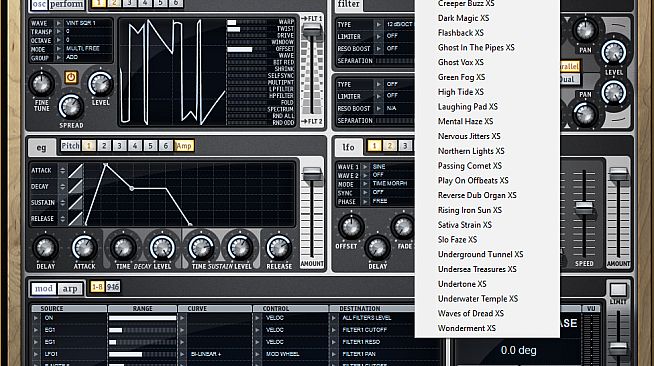This screenshot has width=654, height=366.
Task: Click the upper filter Level knob
Action: pos(614,52)
